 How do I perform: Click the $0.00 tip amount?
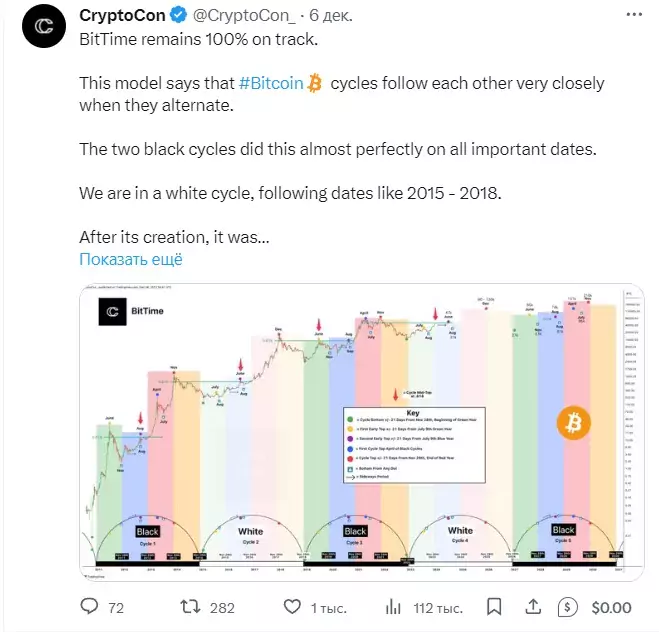(611, 608)
